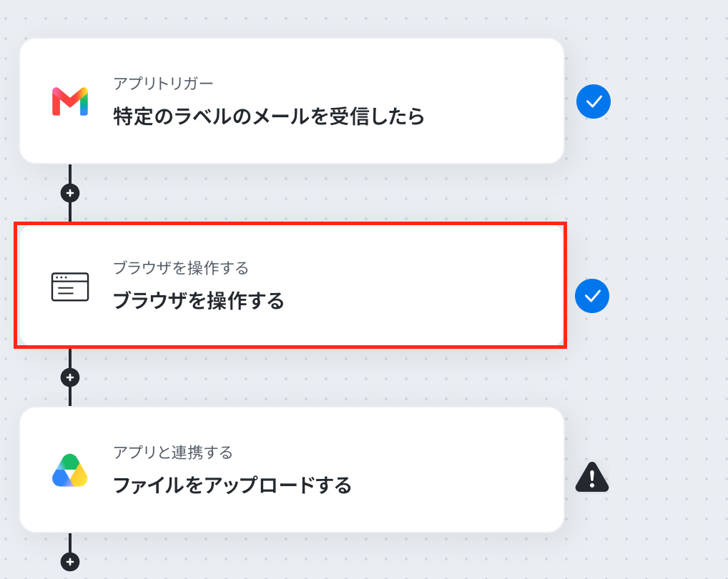
Task: Add a step below the browser operation card
Action: coord(70,377)
